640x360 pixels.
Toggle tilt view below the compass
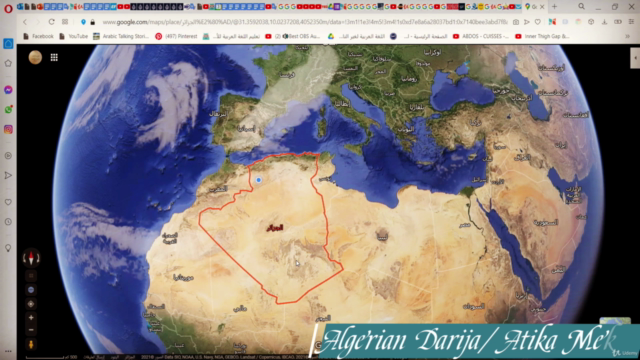[x=31, y=276]
